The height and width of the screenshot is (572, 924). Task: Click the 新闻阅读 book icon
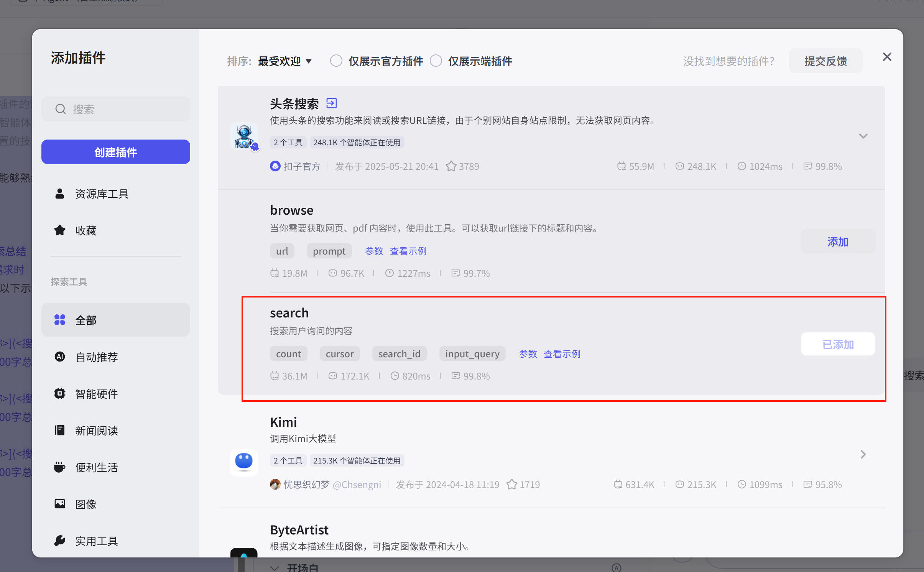click(60, 430)
